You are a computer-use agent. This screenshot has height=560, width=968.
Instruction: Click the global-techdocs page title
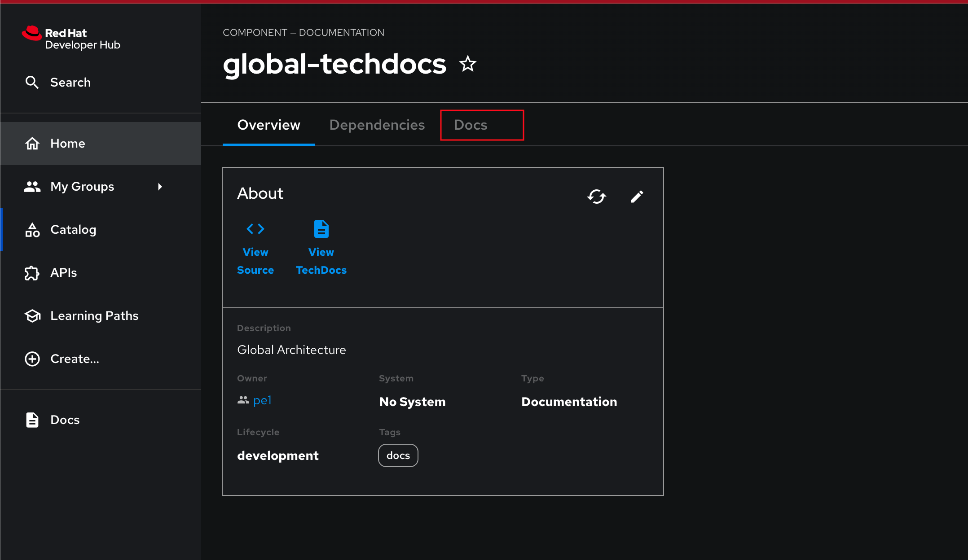click(334, 64)
